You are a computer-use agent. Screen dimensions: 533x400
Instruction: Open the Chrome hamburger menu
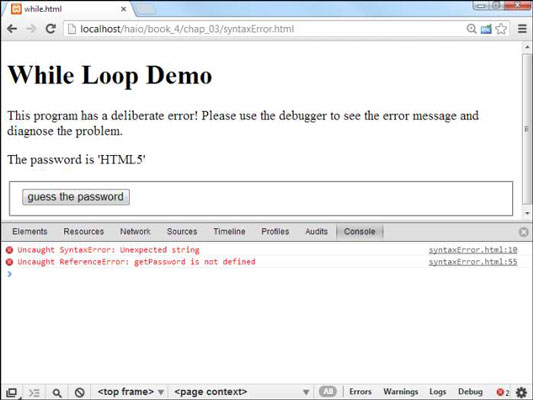(x=522, y=29)
